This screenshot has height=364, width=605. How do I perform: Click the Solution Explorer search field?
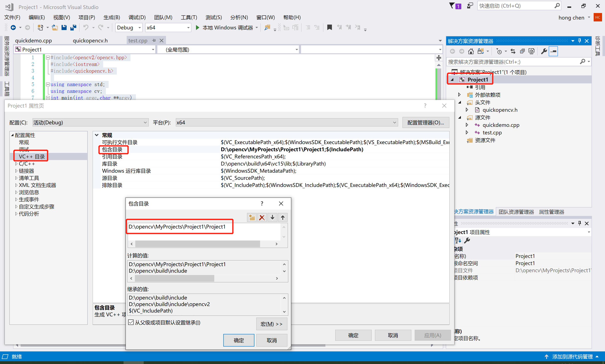tap(513, 62)
